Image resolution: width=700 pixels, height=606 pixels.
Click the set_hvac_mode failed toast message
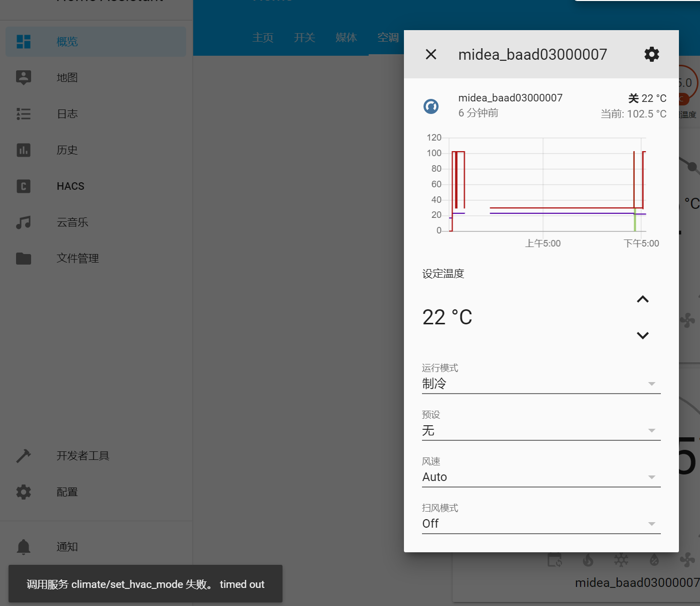[146, 584]
